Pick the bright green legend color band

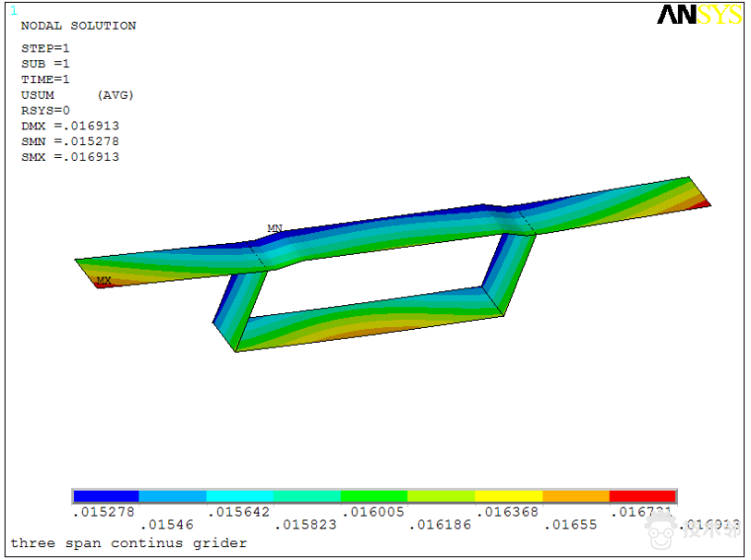[375, 496]
